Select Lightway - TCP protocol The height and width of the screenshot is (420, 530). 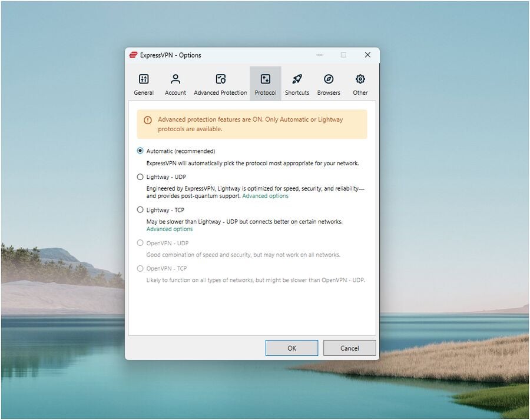(x=140, y=209)
